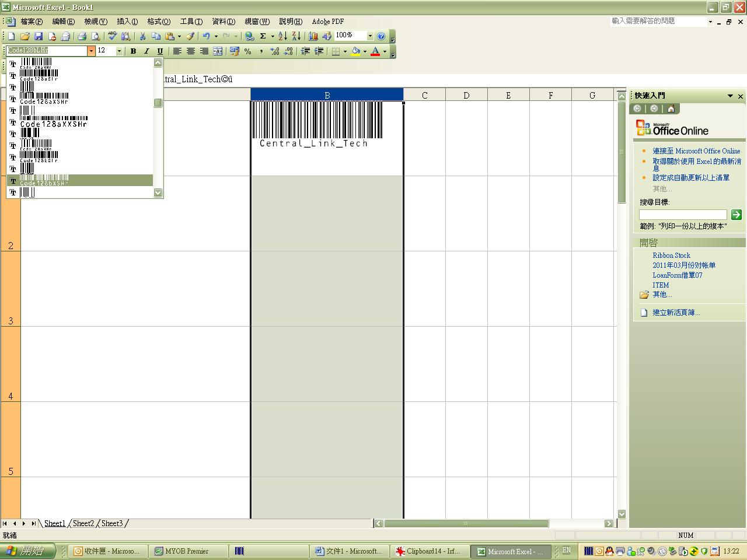This screenshot has width=747, height=560.
Task: Paste clipboard contents via the toolbar
Action: click(x=169, y=36)
